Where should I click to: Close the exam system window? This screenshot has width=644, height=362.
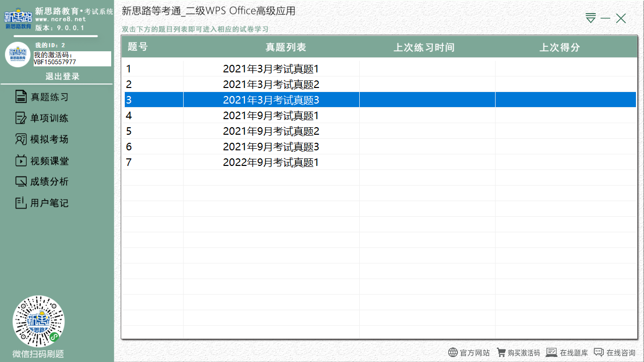(x=621, y=18)
